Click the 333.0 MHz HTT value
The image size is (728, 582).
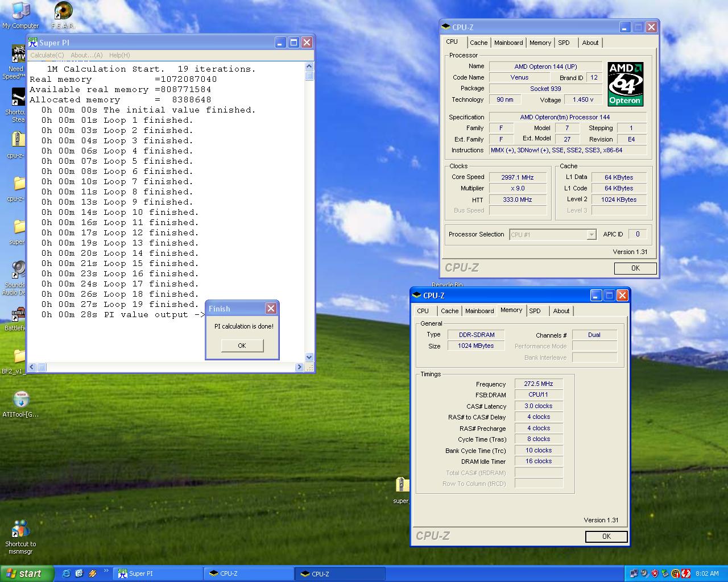pyautogui.click(x=518, y=199)
